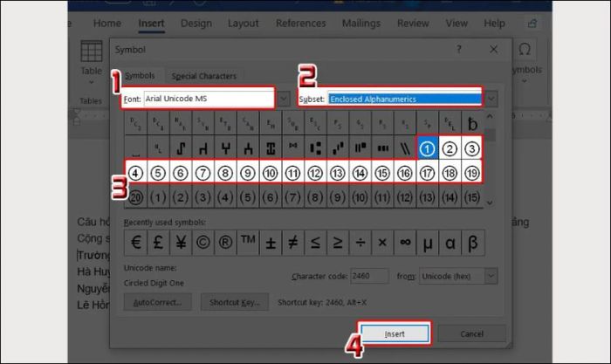This screenshot has height=364, width=611.
Task: Select the circled number nineteen symbol
Action: point(472,172)
